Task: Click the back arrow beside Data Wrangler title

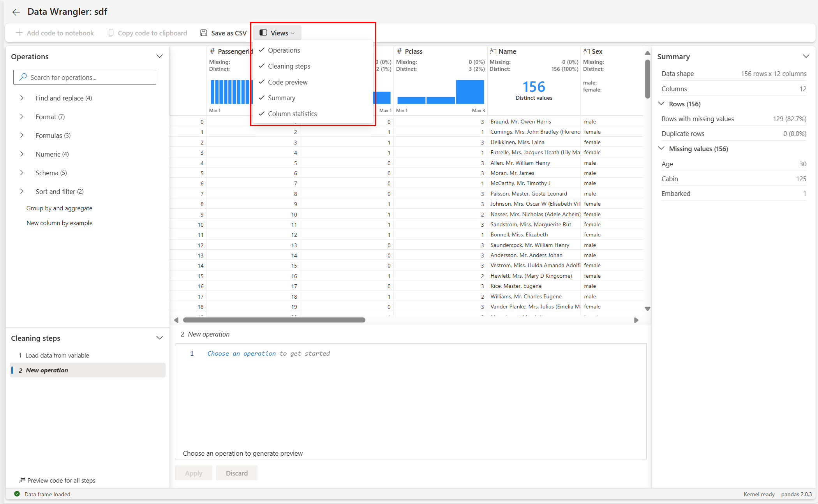Action: click(x=16, y=12)
